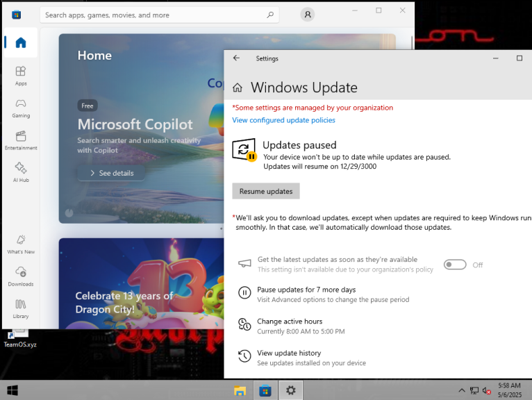Click Settings home icon beside Windows Update

238,87
